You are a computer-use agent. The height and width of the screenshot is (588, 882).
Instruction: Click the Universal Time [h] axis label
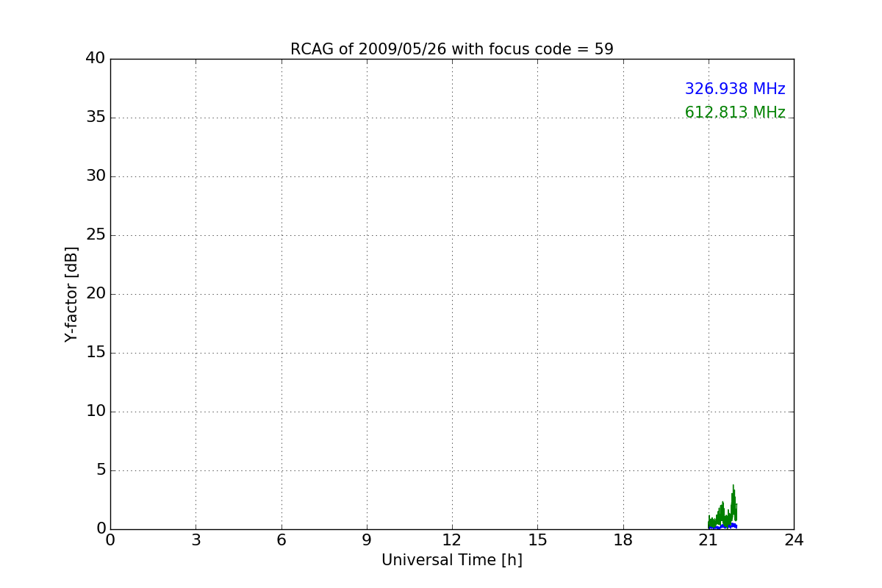tap(451, 560)
